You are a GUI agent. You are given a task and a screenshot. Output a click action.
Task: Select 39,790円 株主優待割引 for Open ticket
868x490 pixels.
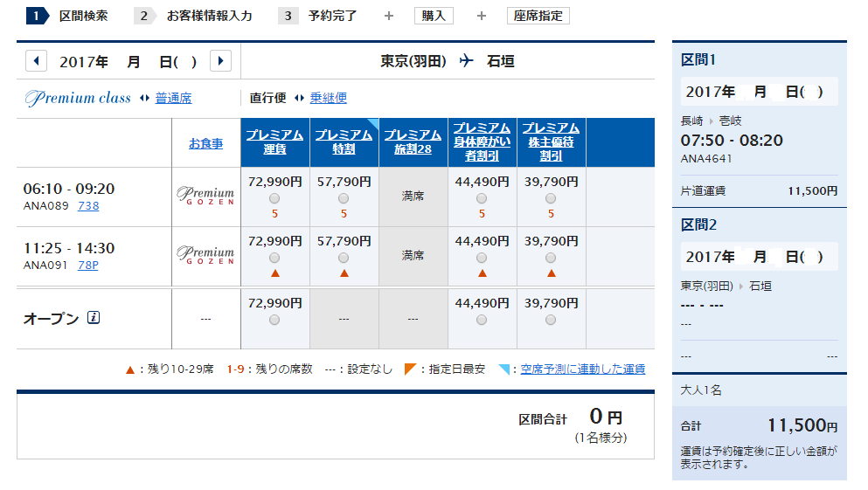(x=551, y=320)
